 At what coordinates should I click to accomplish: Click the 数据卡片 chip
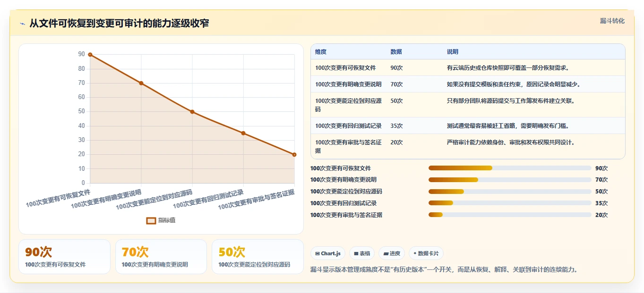[426, 253]
